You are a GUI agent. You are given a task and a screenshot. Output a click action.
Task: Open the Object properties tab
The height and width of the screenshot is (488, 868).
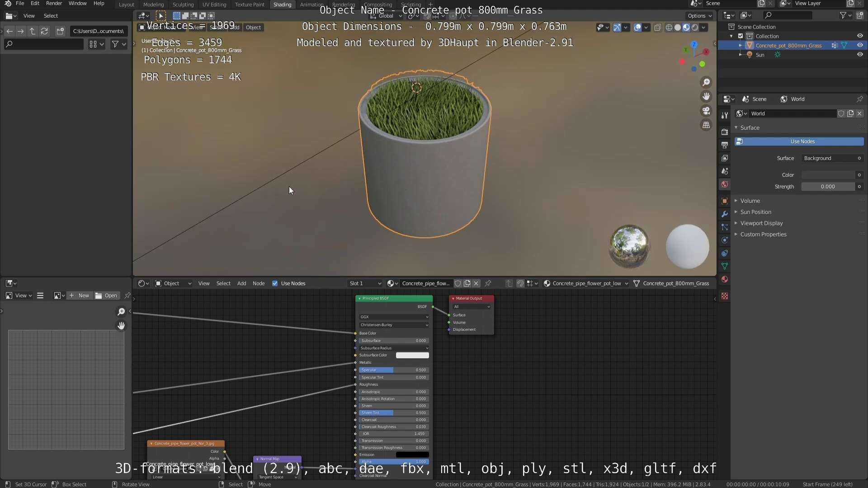tap(725, 201)
